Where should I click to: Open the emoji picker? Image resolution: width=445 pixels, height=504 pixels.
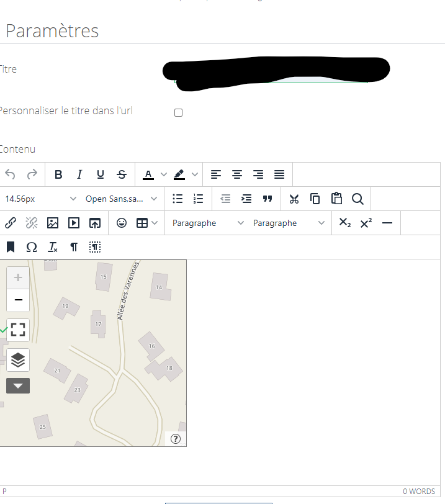point(122,223)
